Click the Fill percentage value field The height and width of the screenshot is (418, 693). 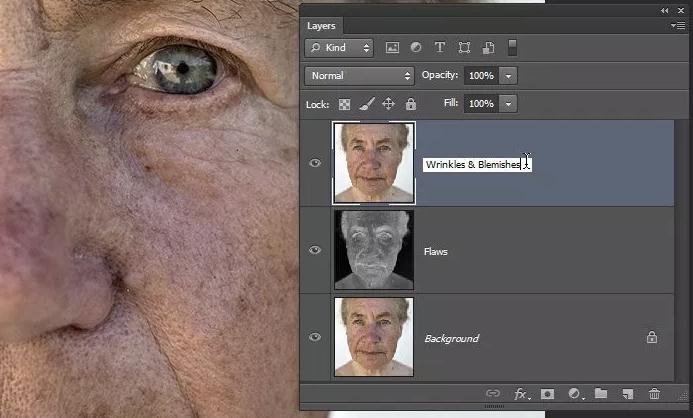click(x=481, y=104)
